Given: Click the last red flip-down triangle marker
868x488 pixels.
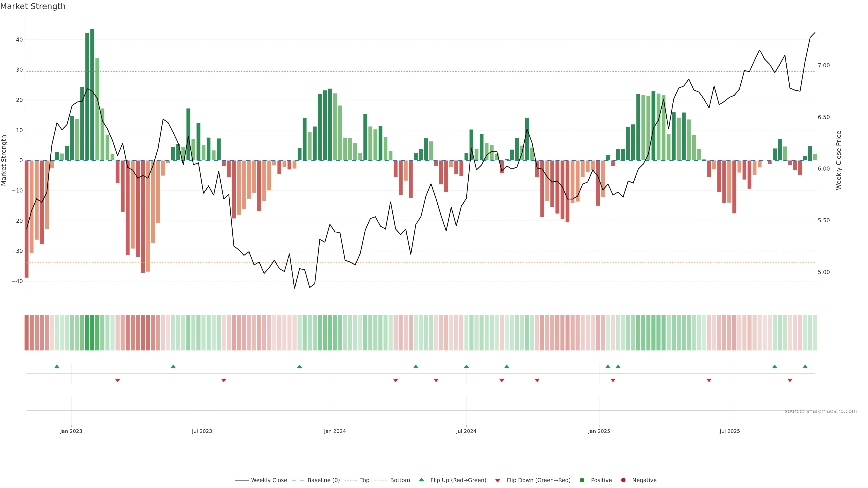Looking at the screenshot, I should (x=790, y=380).
